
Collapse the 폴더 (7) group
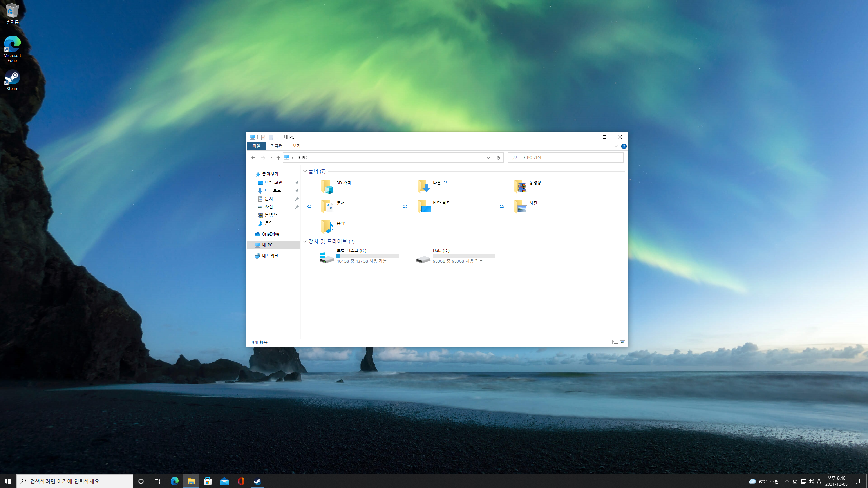305,171
